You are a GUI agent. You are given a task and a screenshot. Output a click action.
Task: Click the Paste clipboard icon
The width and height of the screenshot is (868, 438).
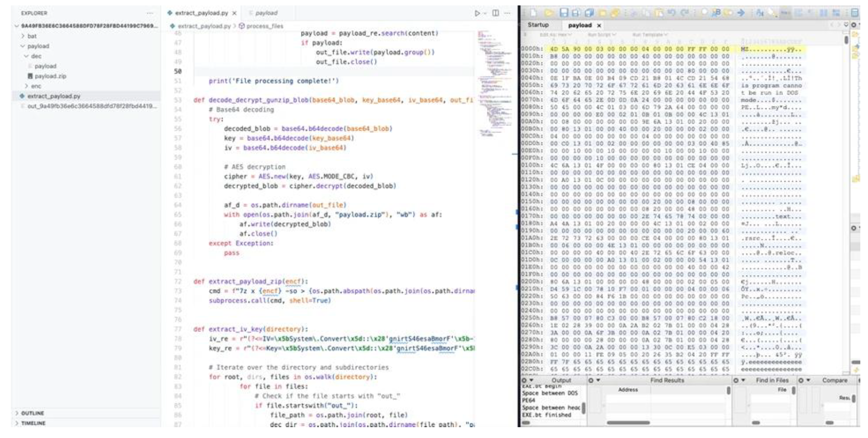click(x=659, y=13)
